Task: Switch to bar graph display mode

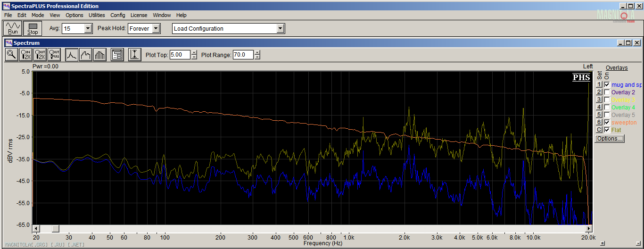Action: pos(100,55)
